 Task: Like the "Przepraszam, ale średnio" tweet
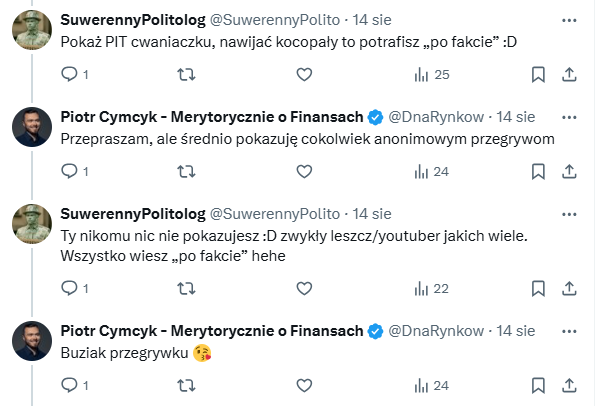pyautogui.click(x=305, y=171)
